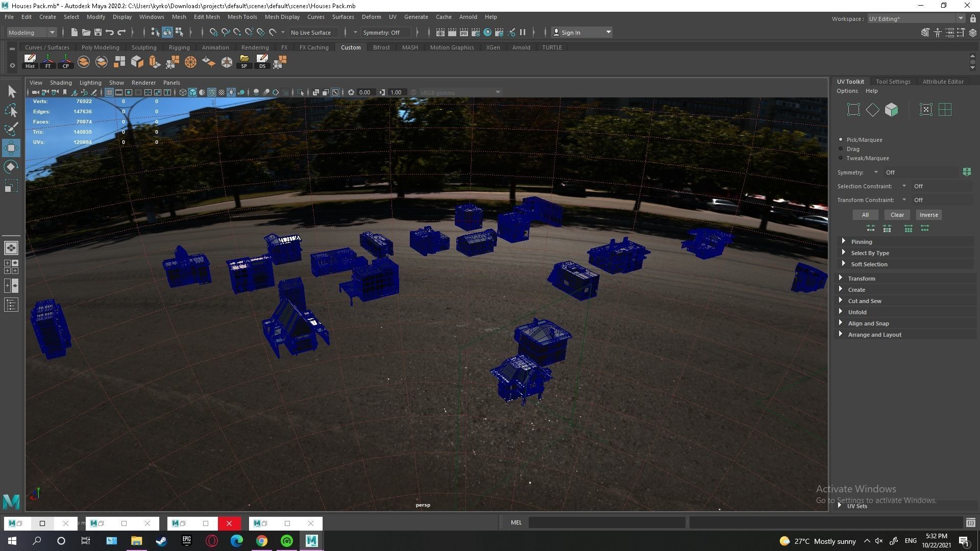
Task: Open the Modeling menu set dropdown
Action: point(32,32)
